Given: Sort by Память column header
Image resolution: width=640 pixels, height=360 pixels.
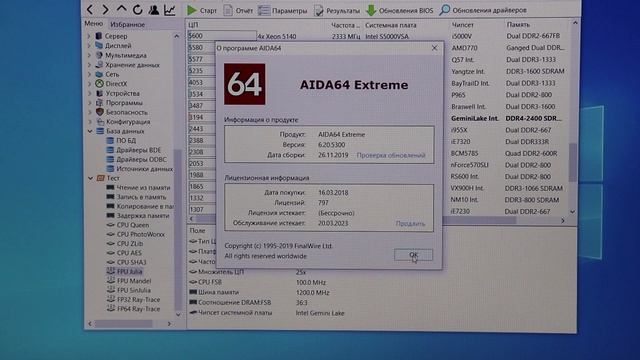Looking at the screenshot, I should click(518, 25).
